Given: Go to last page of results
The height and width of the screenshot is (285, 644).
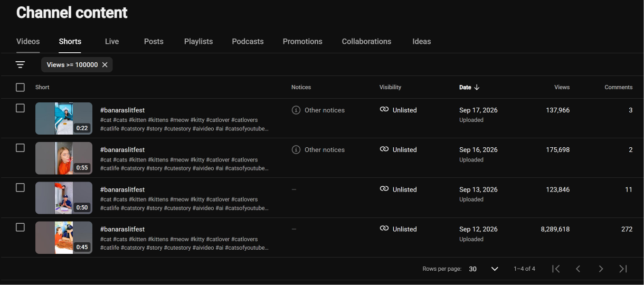Looking at the screenshot, I should click(623, 269).
